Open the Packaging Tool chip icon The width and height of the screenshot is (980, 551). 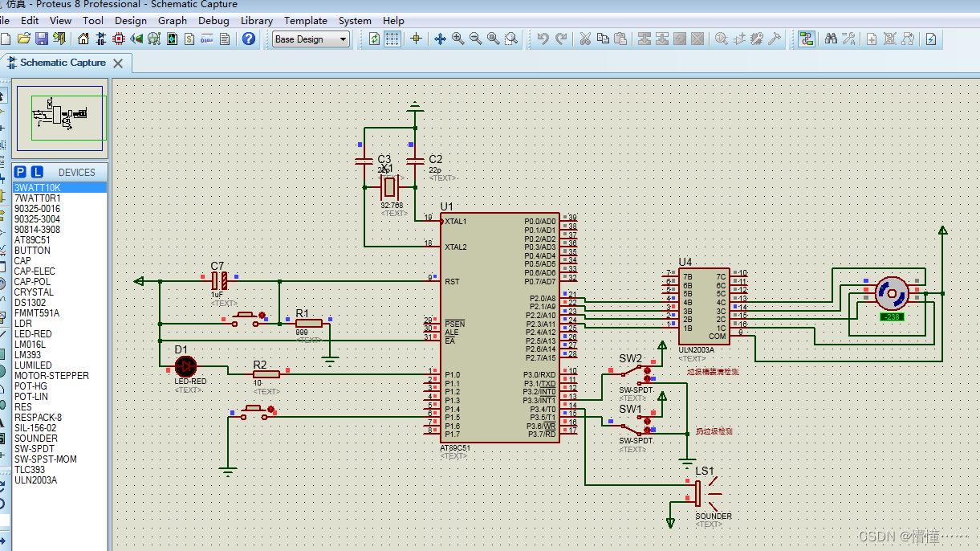point(757,39)
